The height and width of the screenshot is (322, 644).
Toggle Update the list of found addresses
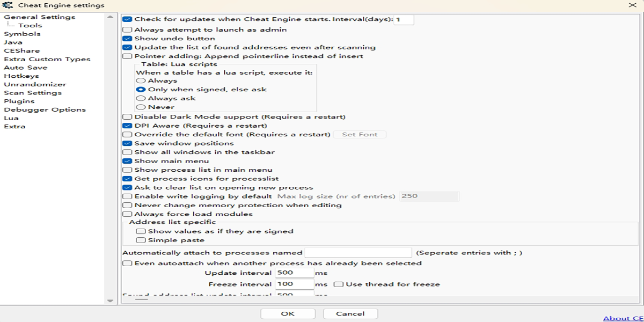click(127, 47)
